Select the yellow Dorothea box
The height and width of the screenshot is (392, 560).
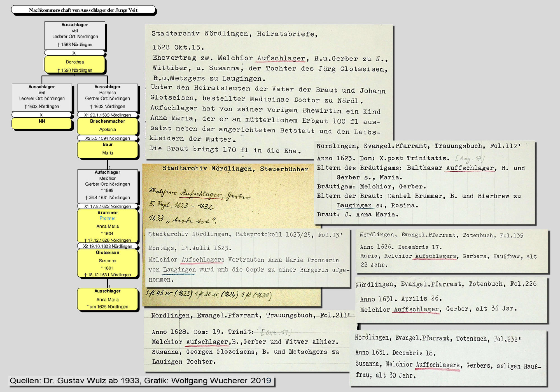pos(75,64)
